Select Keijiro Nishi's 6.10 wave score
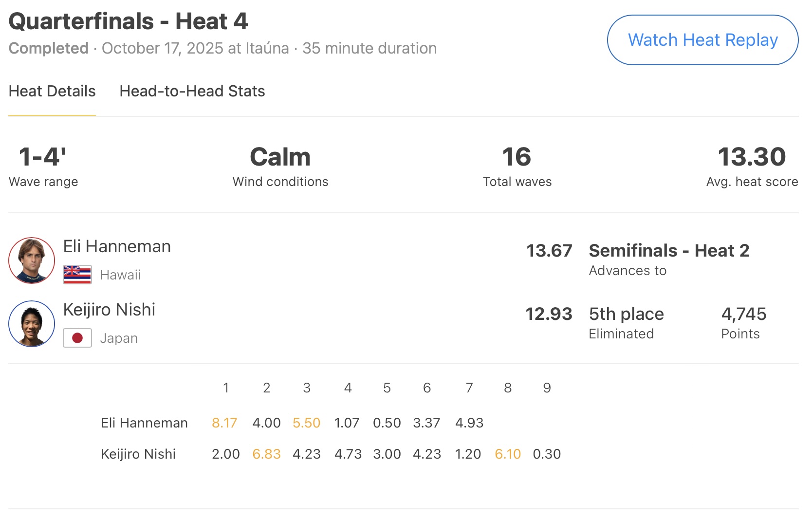The image size is (812, 520). (508, 454)
